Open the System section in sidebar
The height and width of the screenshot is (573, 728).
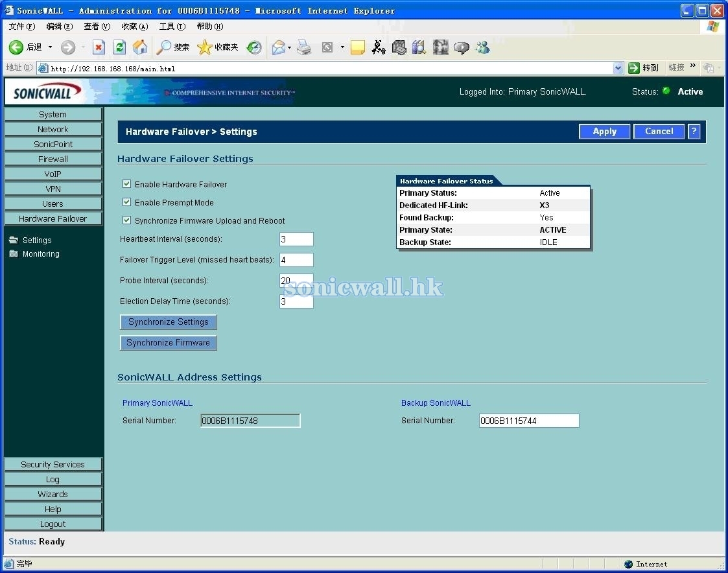(53, 114)
